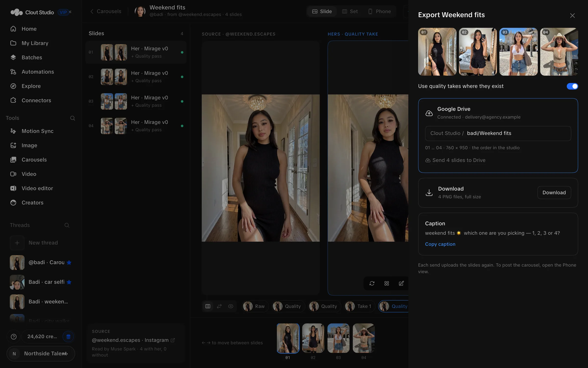The width and height of the screenshot is (588, 368).
Task: Open source Instagram external link icon
Action: click(173, 340)
